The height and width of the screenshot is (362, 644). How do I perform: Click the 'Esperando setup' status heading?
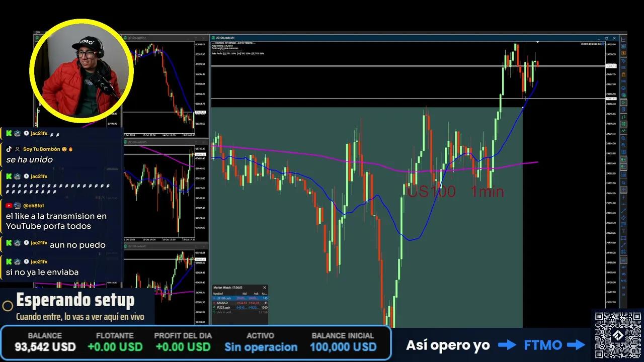75,300
